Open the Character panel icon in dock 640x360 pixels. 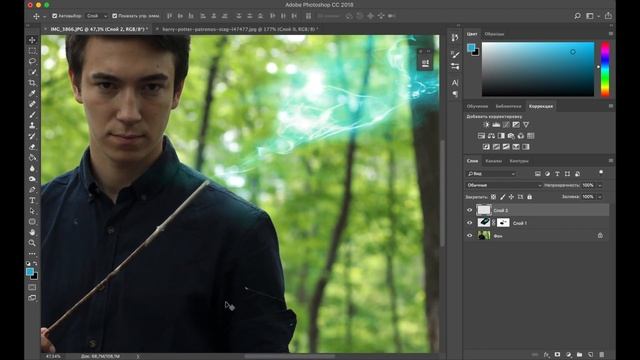pyautogui.click(x=455, y=82)
